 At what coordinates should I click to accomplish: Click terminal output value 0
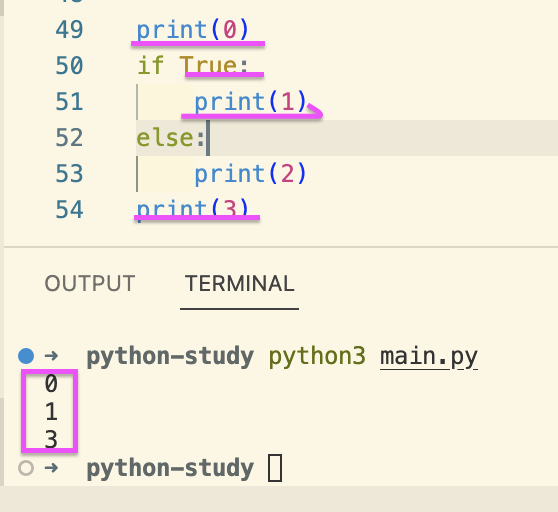51,384
